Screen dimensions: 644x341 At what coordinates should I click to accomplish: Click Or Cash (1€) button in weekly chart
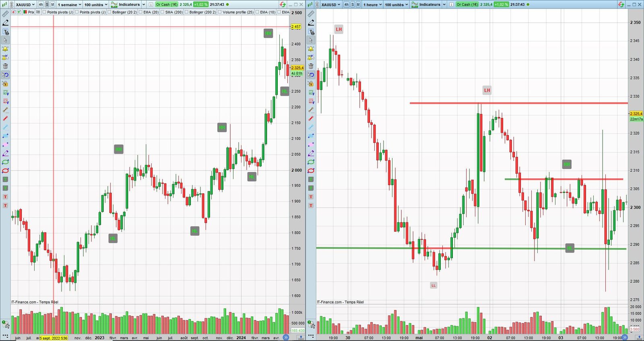point(167,4)
